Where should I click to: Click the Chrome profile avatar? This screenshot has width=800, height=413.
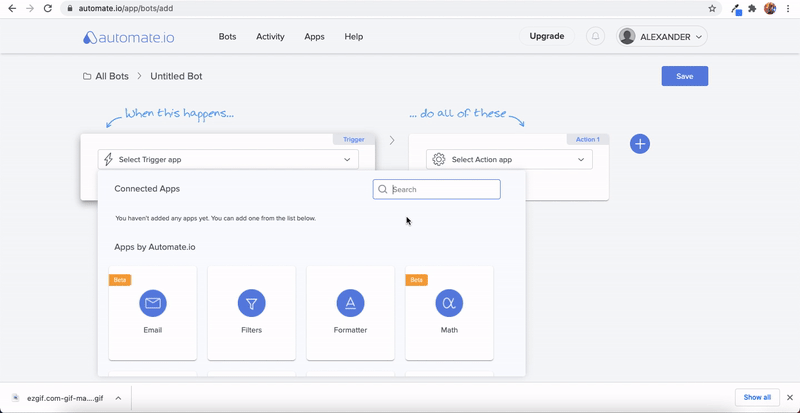tap(770, 9)
